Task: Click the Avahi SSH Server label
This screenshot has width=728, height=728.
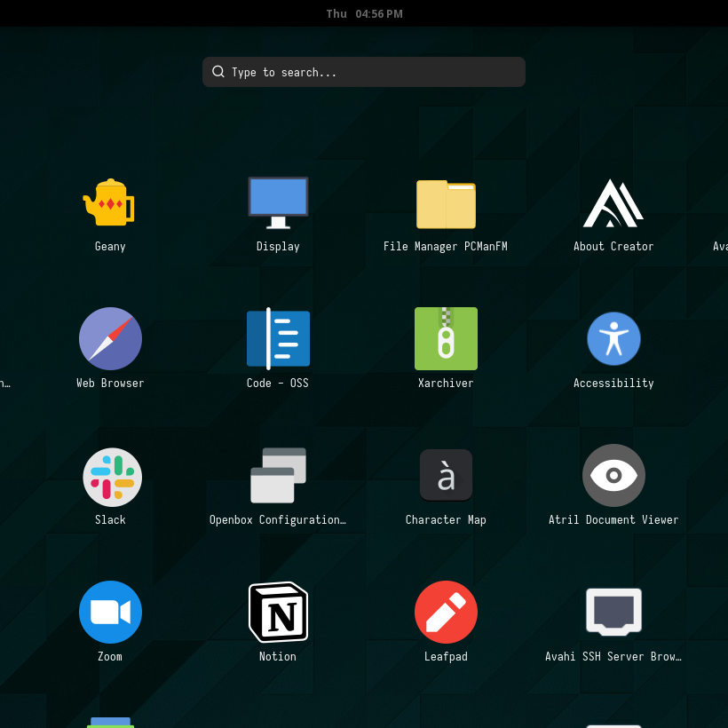Action: 613,656
